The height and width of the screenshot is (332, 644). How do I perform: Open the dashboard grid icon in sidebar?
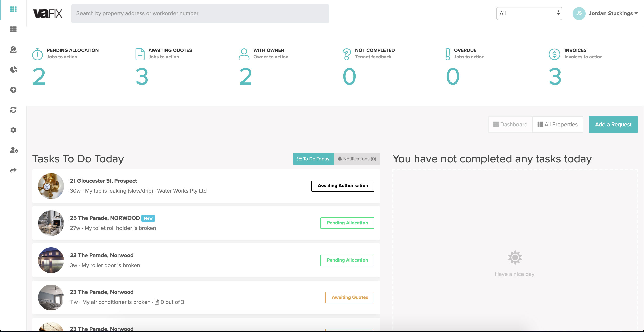(13, 9)
